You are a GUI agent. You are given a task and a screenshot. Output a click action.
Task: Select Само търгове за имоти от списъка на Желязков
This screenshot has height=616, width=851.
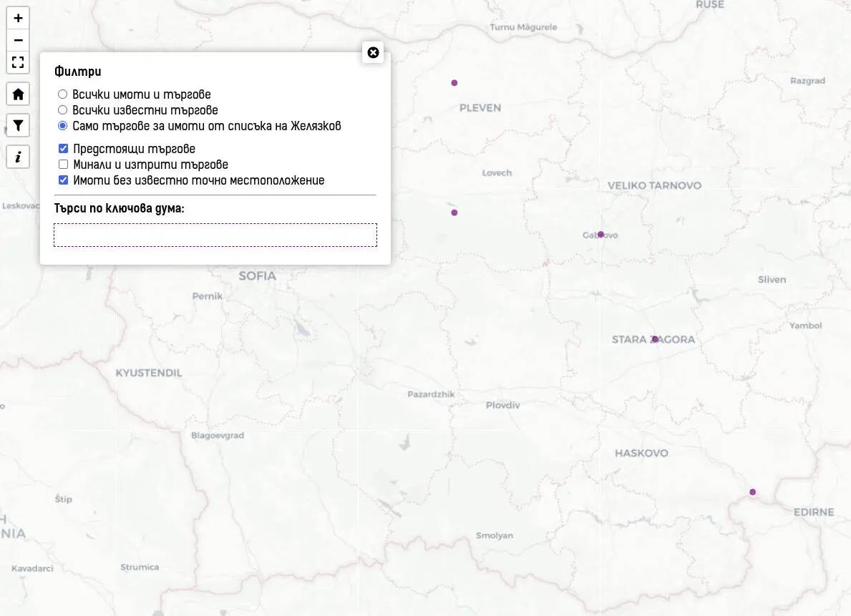63,126
